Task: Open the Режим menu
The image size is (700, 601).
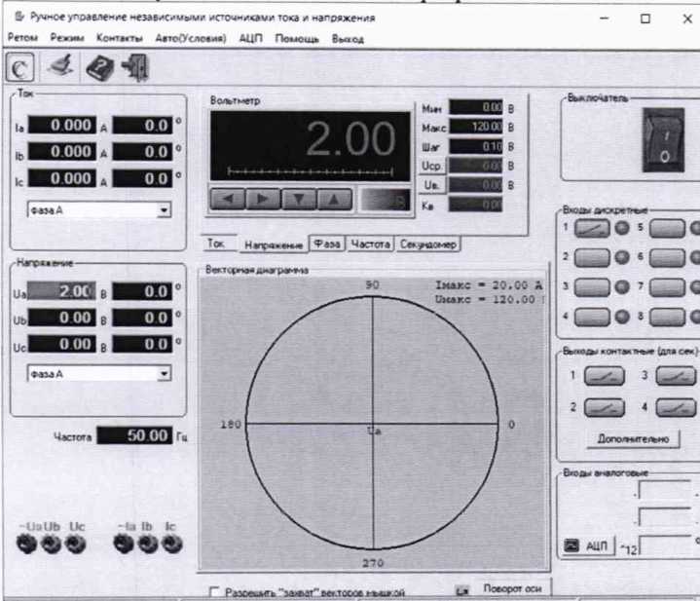Action: click(x=68, y=39)
